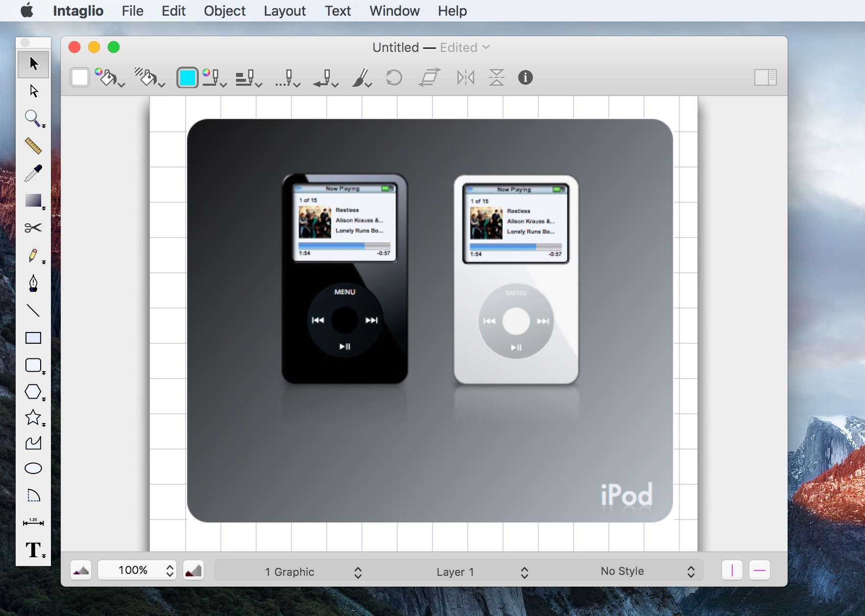Open the pattern fill bucket menu
865x616 pixels.
(x=150, y=77)
